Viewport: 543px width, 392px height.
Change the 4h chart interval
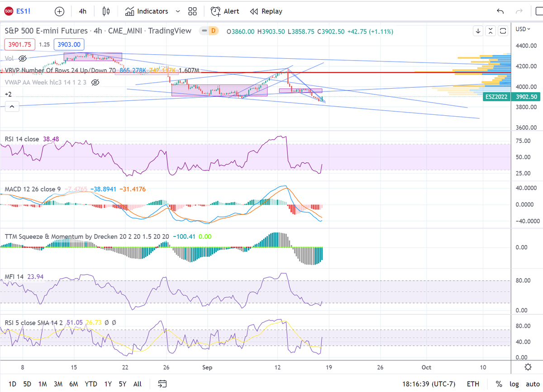(x=82, y=11)
